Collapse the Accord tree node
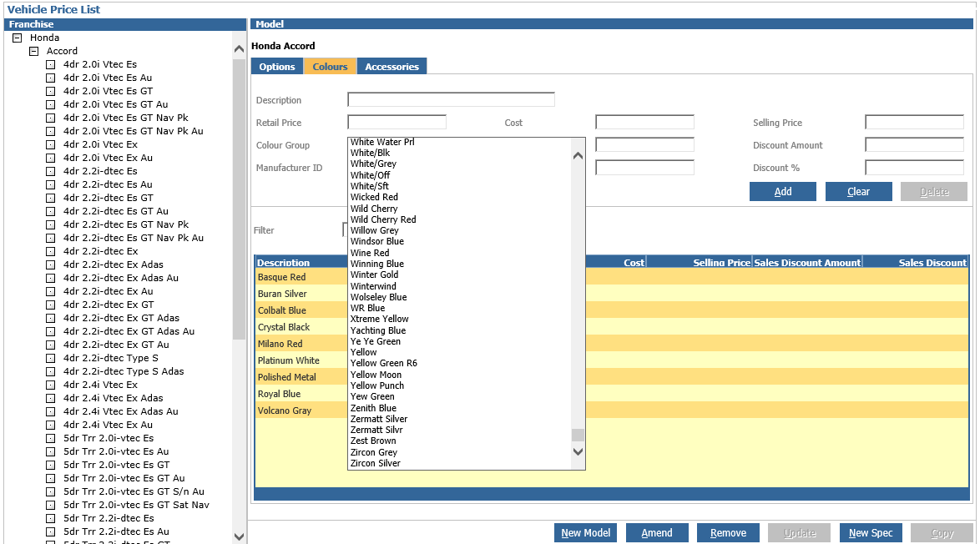Viewport: 980px width, 544px height. (x=34, y=51)
